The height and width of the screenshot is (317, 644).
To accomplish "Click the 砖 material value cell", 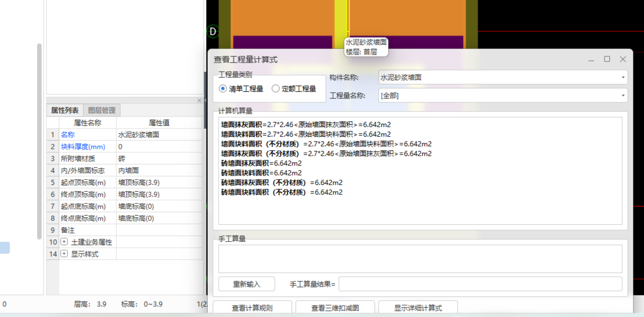I will coord(159,159).
